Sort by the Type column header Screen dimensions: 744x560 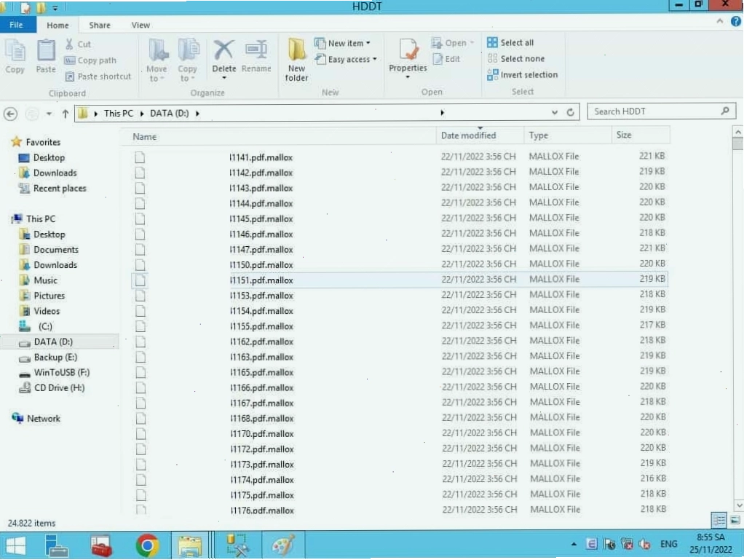point(568,135)
